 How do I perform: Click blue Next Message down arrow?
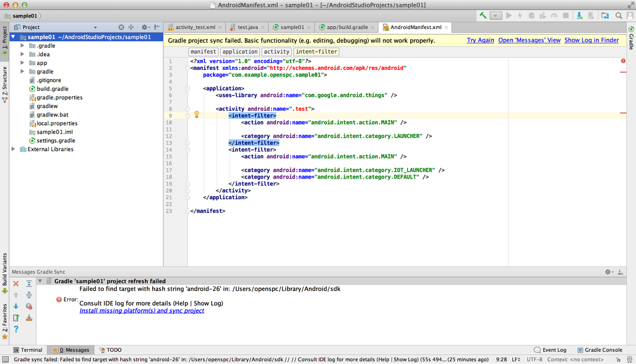coord(16,306)
